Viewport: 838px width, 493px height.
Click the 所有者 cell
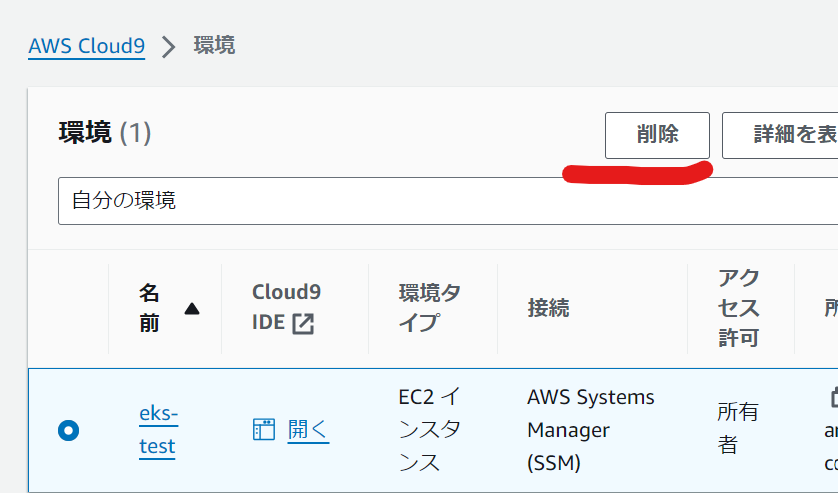coord(738,428)
